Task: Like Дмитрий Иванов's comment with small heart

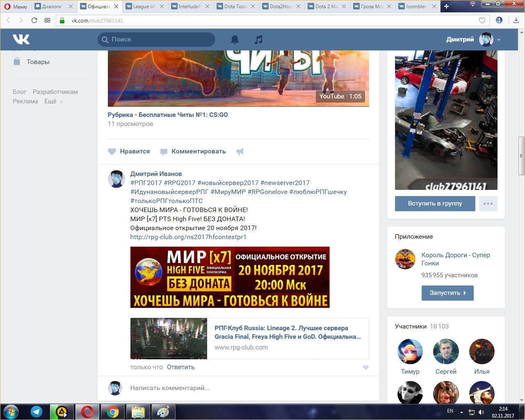Action: pos(365,367)
